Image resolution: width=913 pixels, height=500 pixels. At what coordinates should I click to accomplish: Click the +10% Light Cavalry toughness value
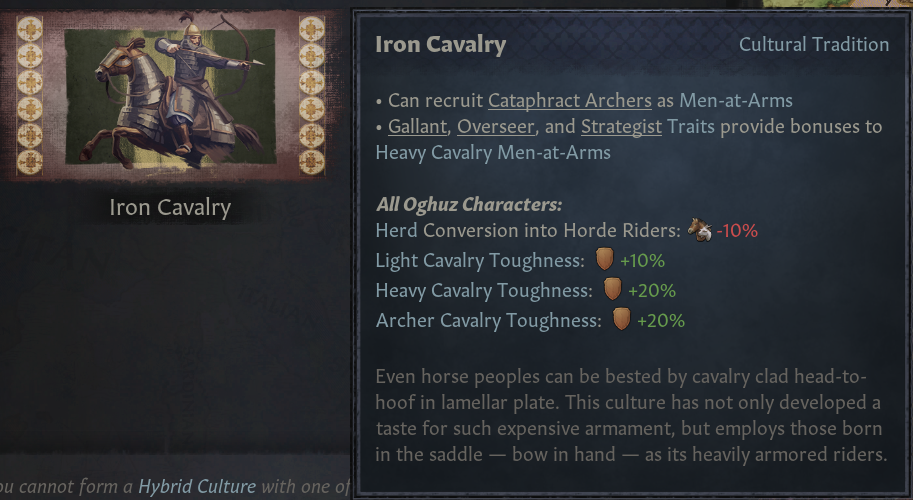[642, 261]
